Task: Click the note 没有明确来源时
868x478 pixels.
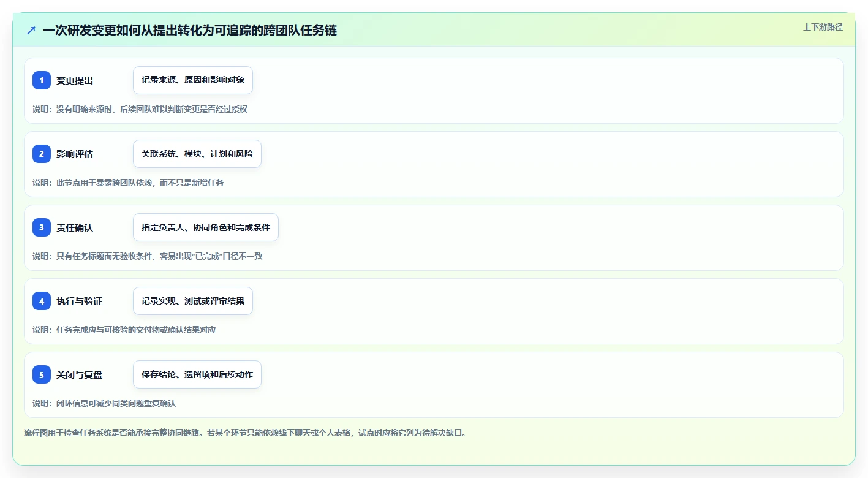Action: 140,109
